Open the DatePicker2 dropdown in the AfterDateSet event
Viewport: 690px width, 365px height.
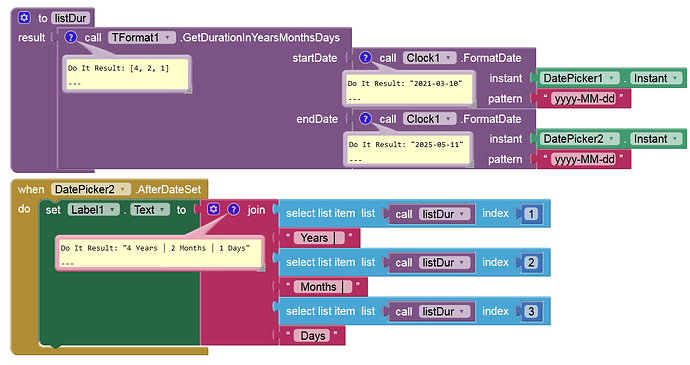(122, 189)
